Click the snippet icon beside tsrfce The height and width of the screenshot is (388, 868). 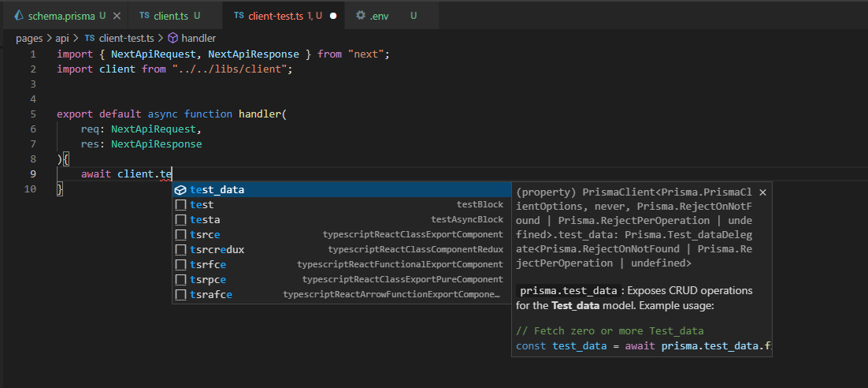click(x=180, y=265)
